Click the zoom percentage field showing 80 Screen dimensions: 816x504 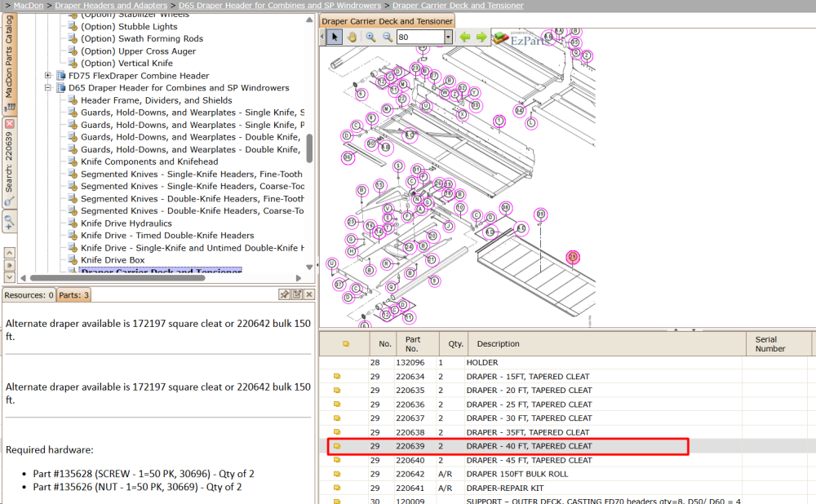click(420, 37)
